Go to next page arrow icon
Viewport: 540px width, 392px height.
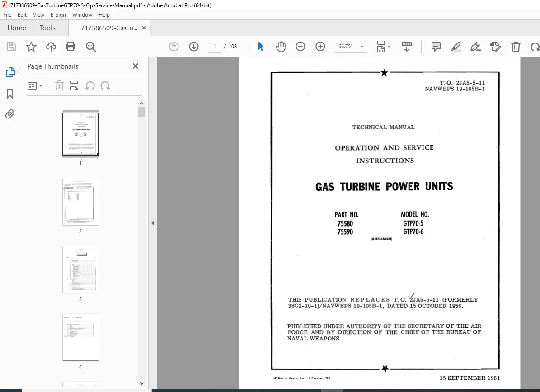[x=194, y=47]
